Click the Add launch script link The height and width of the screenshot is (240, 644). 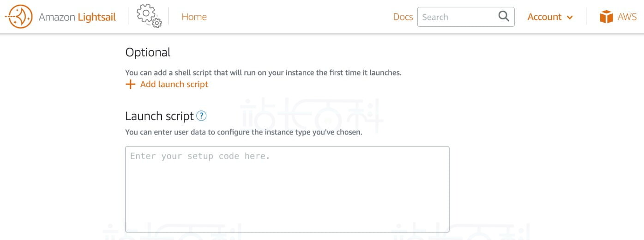[174, 84]
